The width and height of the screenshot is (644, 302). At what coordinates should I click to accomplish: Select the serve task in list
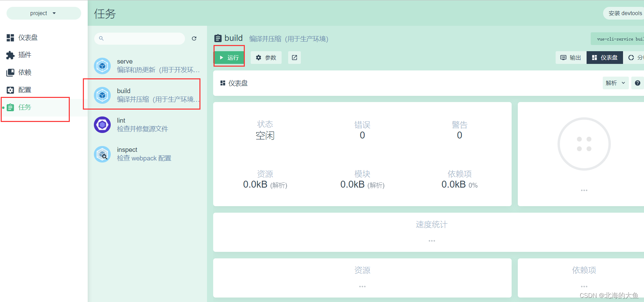pyautogui.click(x=147, y=66)
